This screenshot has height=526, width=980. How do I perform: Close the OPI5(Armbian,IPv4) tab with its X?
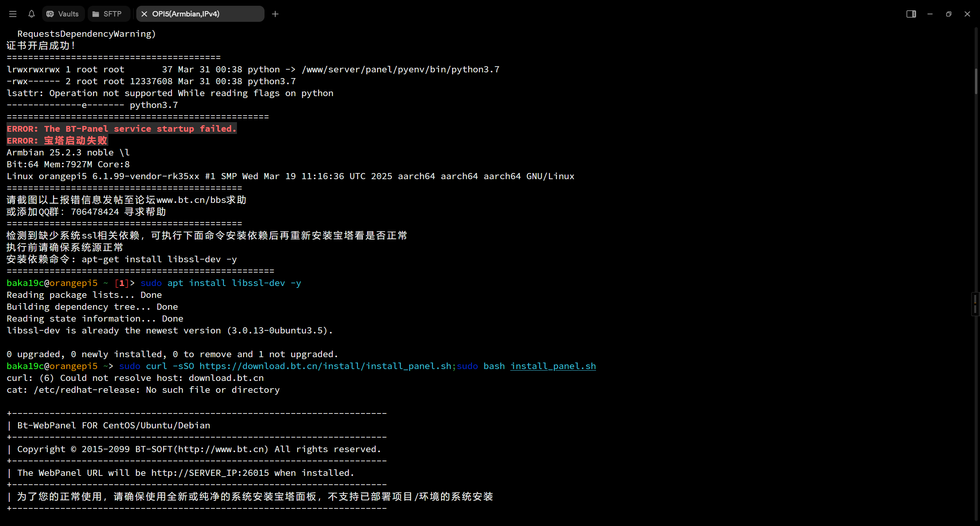point(144,14)
